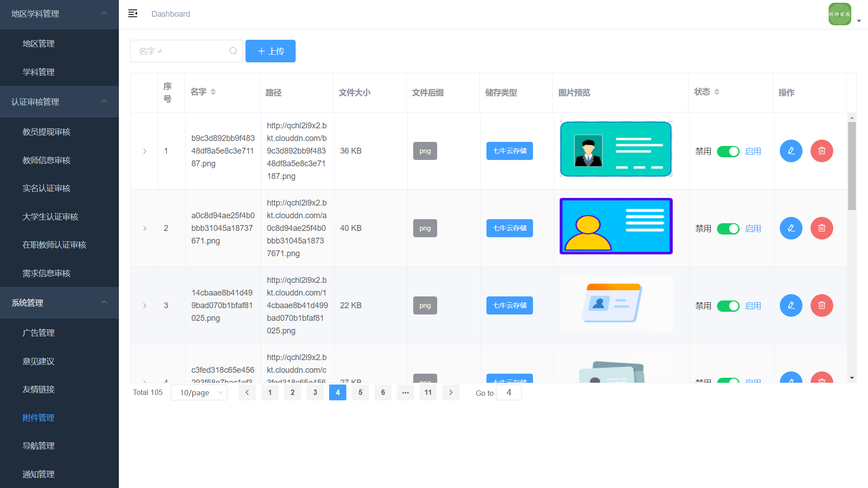
Task: Sort table by the 状态 column arrows
Action: (x=717, y=92)
